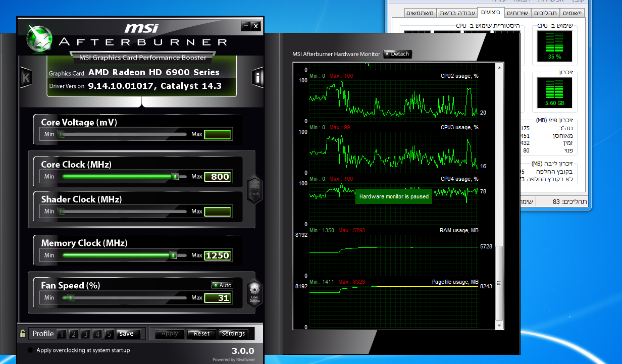Open Afterburner Settings
The height and width of the screenshot is (364, 622).
pos(233,334)
